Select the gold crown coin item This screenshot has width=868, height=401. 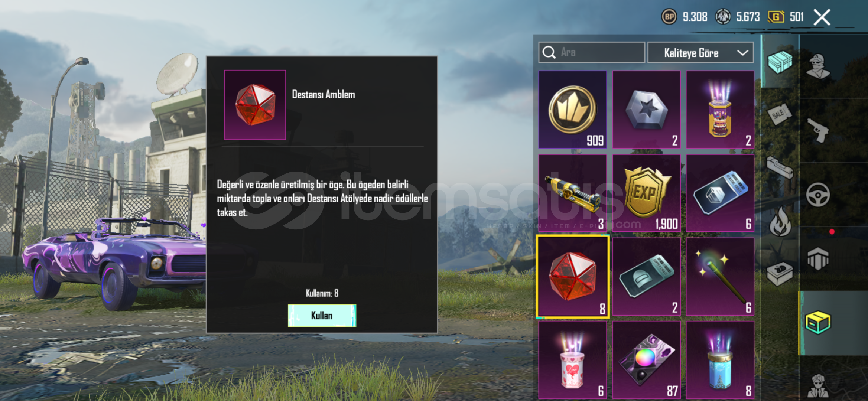pyautogui.click(x=572, y=110)
